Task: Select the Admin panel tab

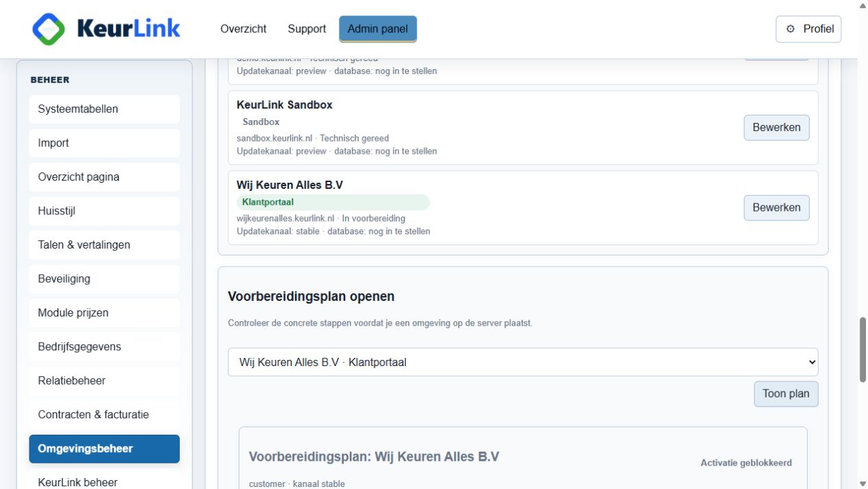Action: click(x=377, y=29)
